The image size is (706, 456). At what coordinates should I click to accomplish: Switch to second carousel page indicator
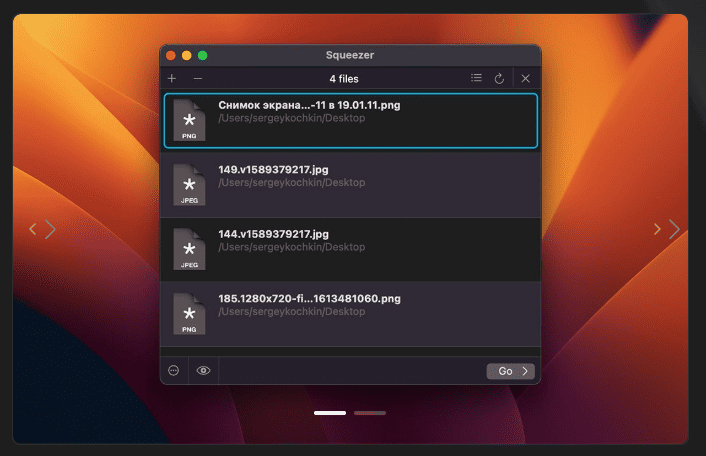(370, 413)
